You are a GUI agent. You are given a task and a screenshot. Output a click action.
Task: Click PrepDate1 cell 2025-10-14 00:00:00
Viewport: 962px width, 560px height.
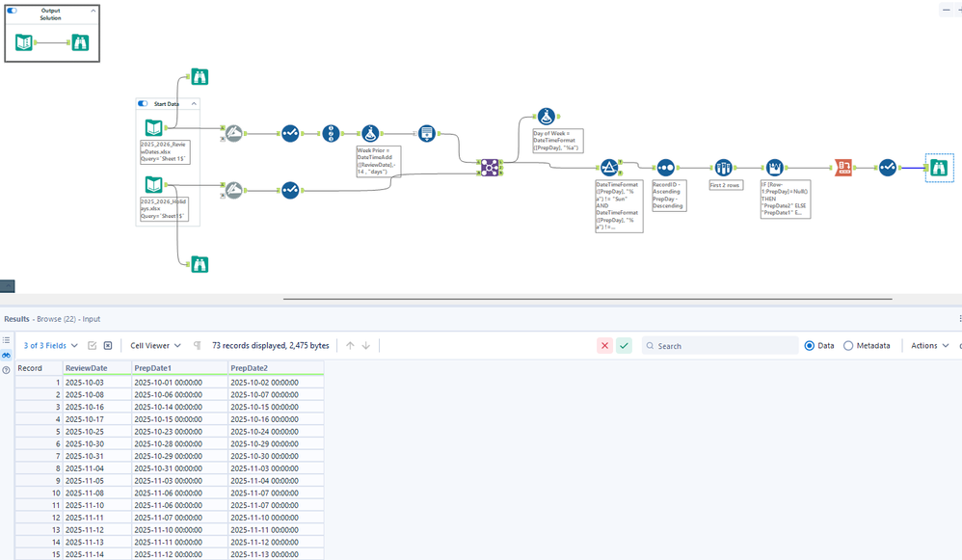(x=179, y=407)
